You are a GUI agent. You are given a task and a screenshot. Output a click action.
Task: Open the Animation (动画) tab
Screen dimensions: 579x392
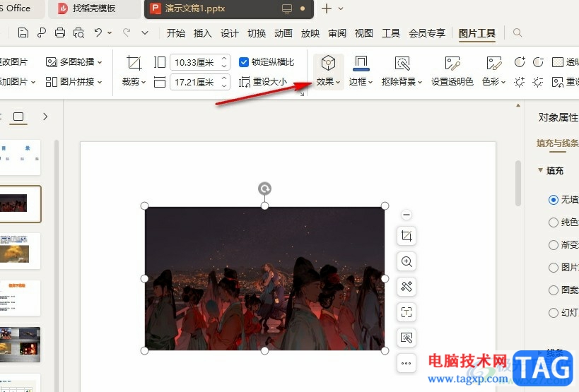[x=283, y=33]
